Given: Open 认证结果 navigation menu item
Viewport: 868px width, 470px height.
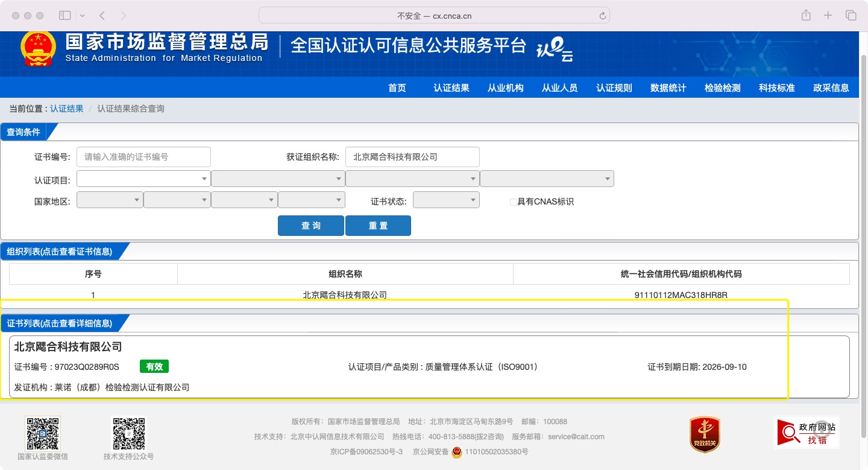Looking at the screenshot, I should pos(451,87).
